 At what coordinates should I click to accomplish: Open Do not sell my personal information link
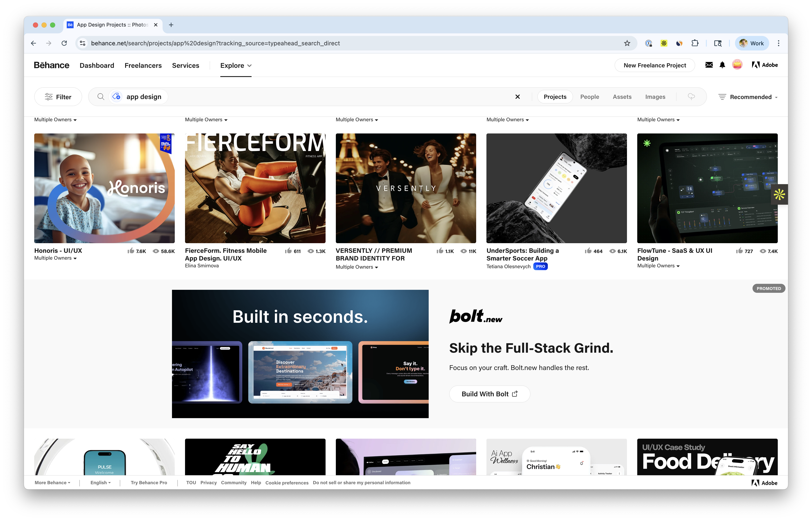[x=361, y=483]
